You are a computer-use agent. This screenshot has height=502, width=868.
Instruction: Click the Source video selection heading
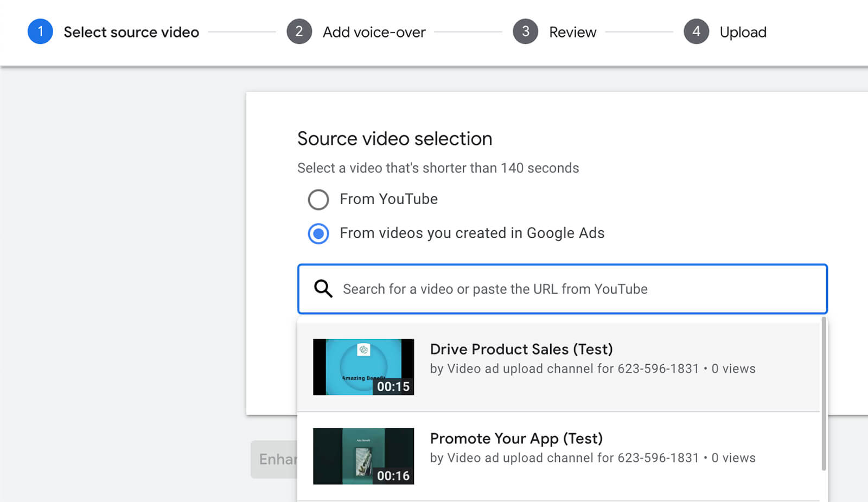[394, 139]
